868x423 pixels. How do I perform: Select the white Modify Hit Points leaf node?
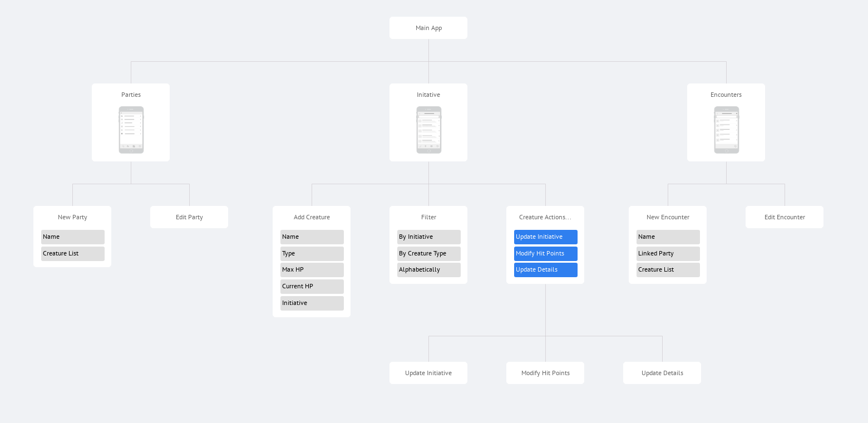coord(545,373)
